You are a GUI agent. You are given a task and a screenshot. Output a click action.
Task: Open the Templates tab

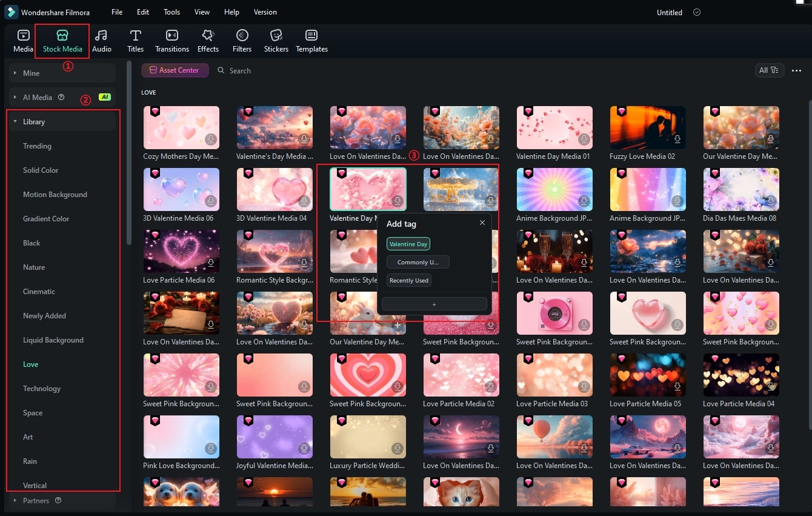coord(312,41)
